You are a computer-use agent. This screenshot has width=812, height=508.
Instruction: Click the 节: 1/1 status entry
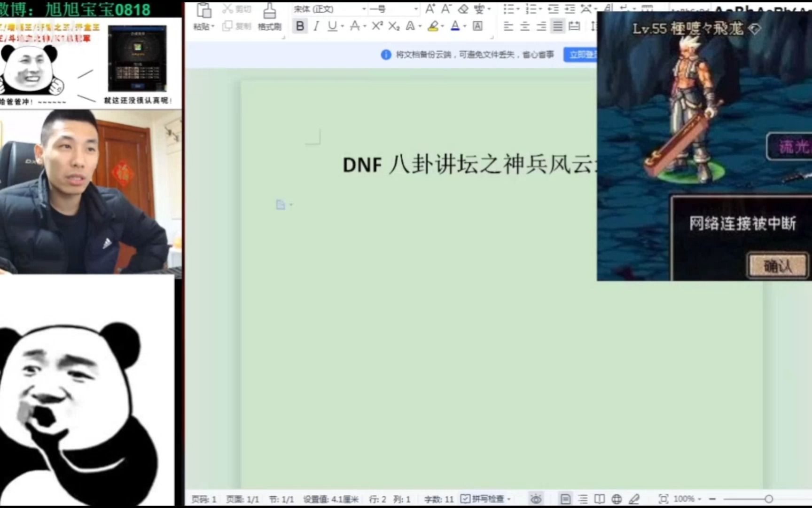point(281,499)
